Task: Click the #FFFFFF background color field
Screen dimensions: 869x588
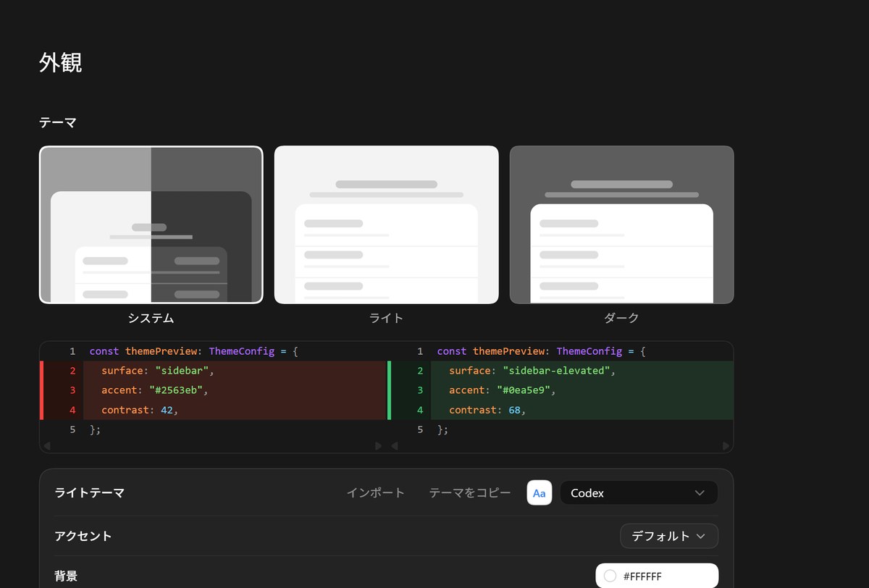Action: click(657, 576)
